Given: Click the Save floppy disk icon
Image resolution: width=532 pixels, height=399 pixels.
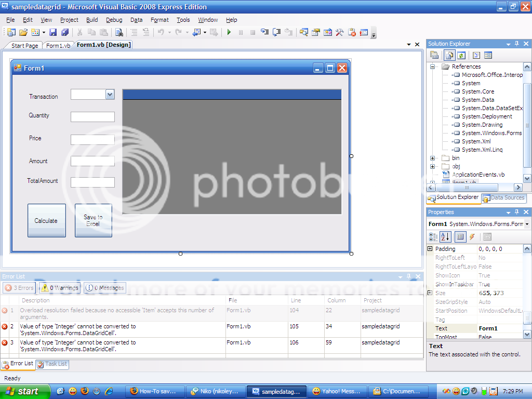Looking at the screenshot, I should (53, 32).
